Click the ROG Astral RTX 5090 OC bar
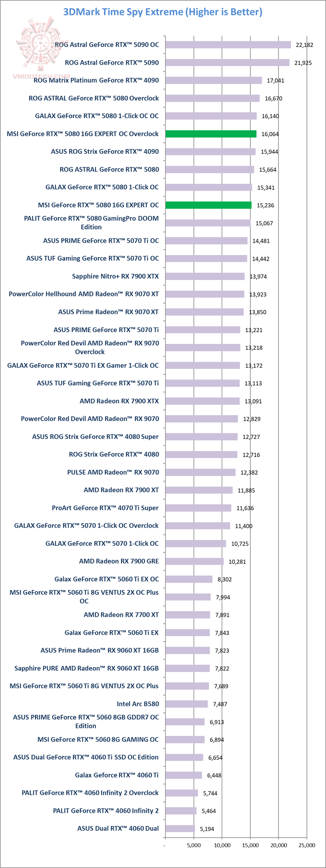 [228, 45]
